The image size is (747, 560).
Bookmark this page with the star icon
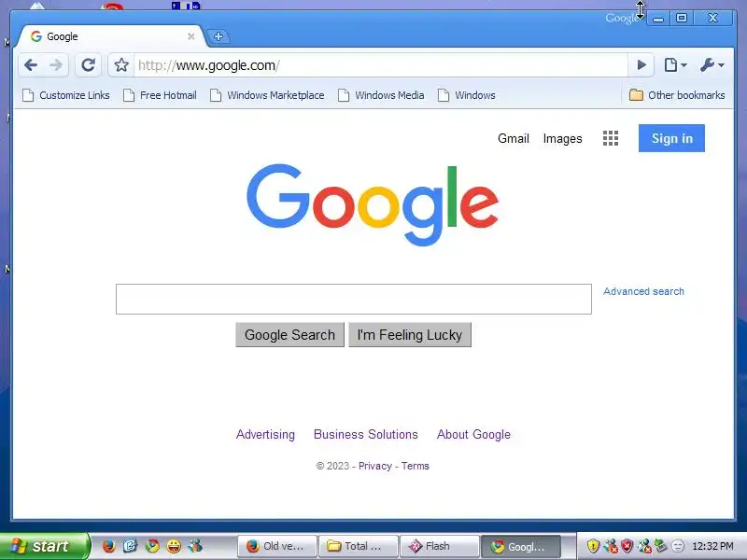pyautogui.click(x=121, y=65)
